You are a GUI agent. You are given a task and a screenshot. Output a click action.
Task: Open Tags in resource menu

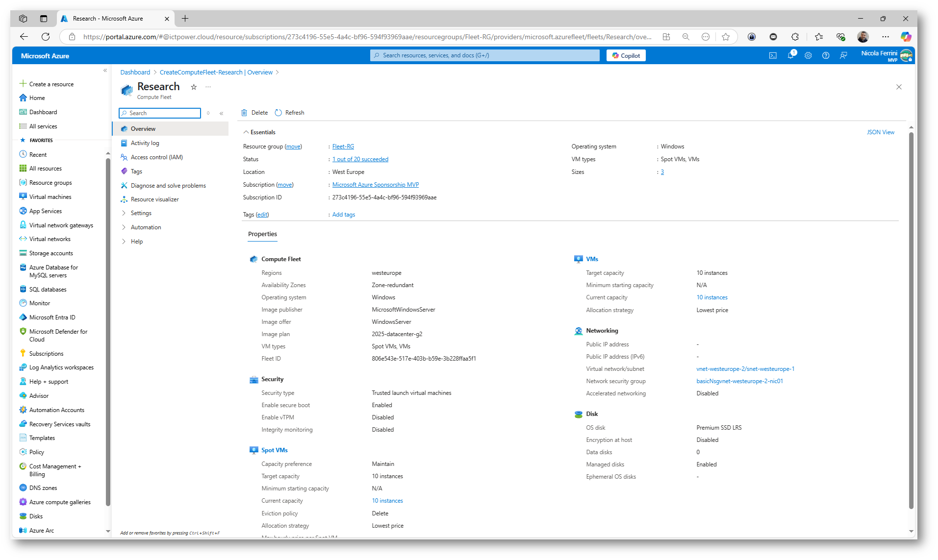click(x=136, y=171)
